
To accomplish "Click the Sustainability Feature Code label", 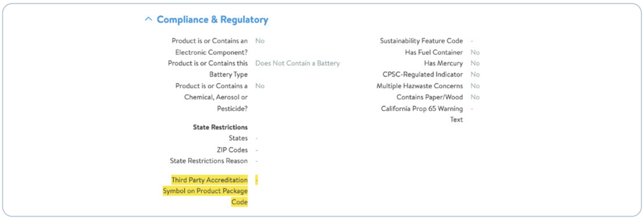I will coord(421,41).
